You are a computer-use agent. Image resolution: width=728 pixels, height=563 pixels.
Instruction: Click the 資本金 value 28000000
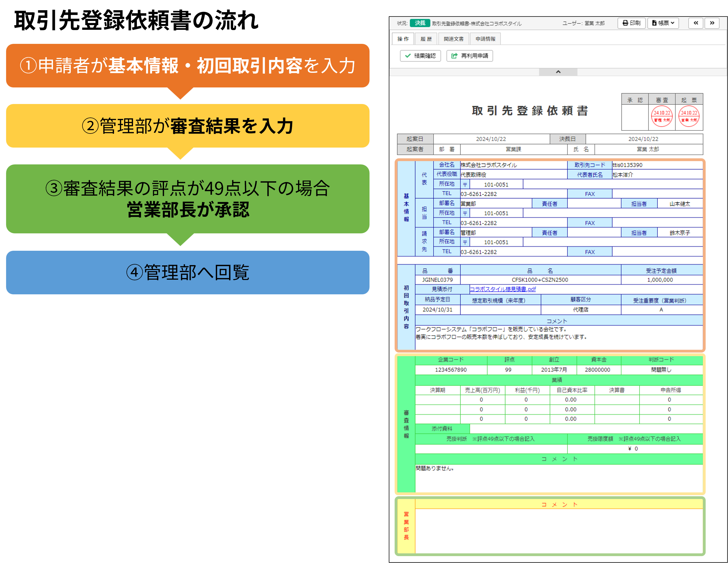pos(598,370)
